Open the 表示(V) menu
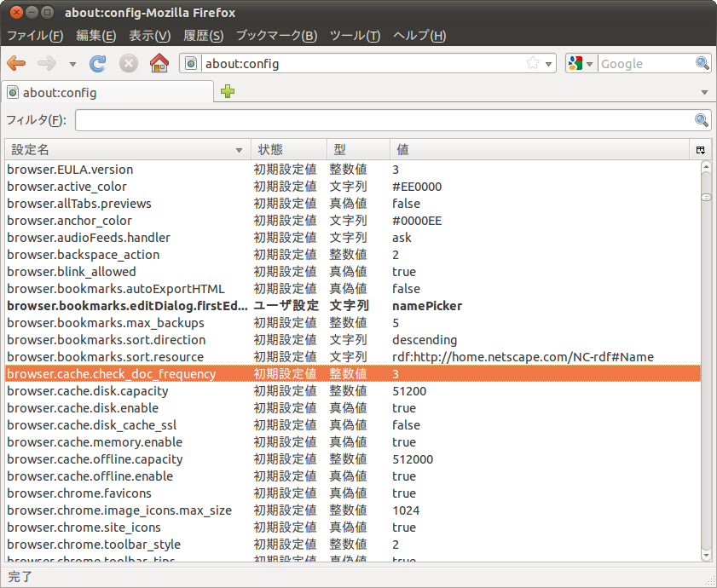717x588 pixels. point(149,36)
